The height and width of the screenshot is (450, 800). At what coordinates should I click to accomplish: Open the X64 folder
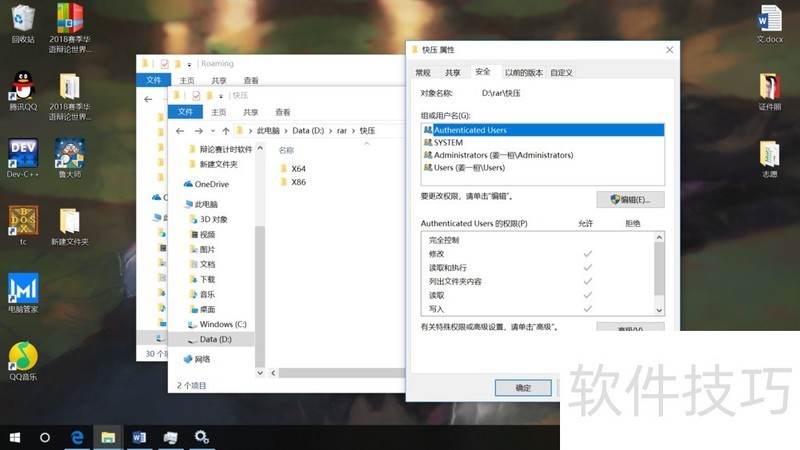pyautogui.click(x=297, y=168)
